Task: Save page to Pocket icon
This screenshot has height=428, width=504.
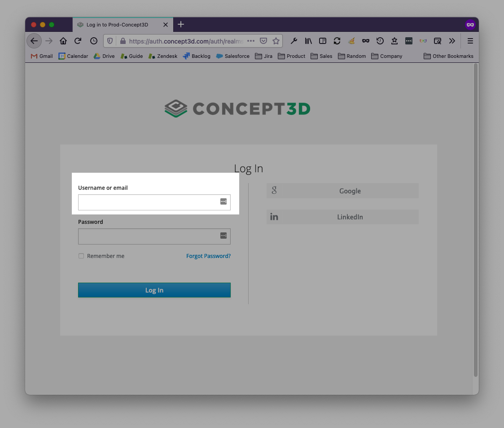Action: (x=263, y=41)
